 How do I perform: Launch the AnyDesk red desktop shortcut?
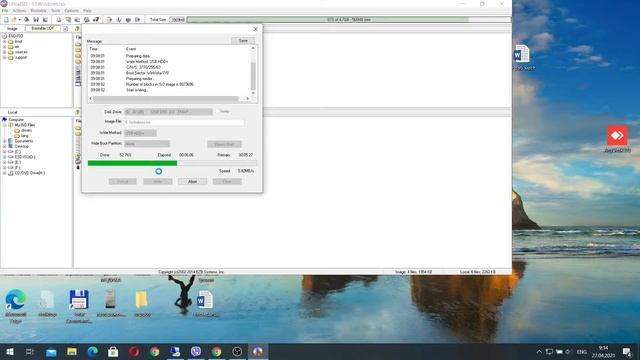(617, 139)
